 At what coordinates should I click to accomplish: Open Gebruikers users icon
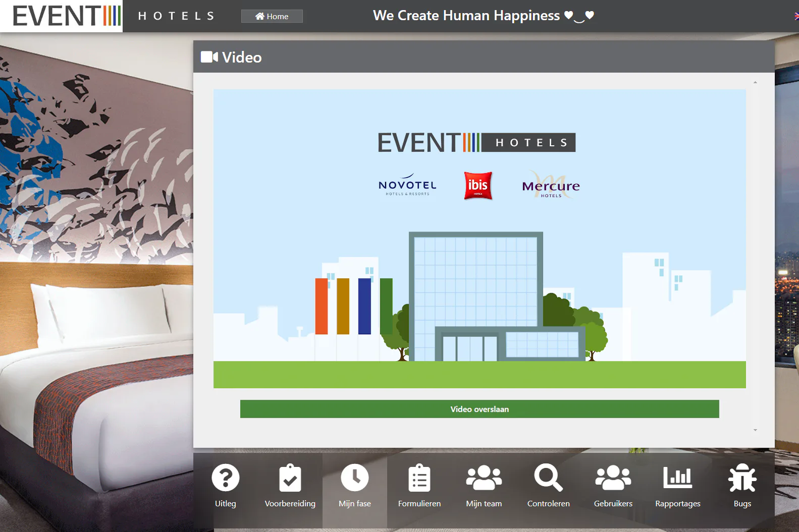click(x=613, y=478)
